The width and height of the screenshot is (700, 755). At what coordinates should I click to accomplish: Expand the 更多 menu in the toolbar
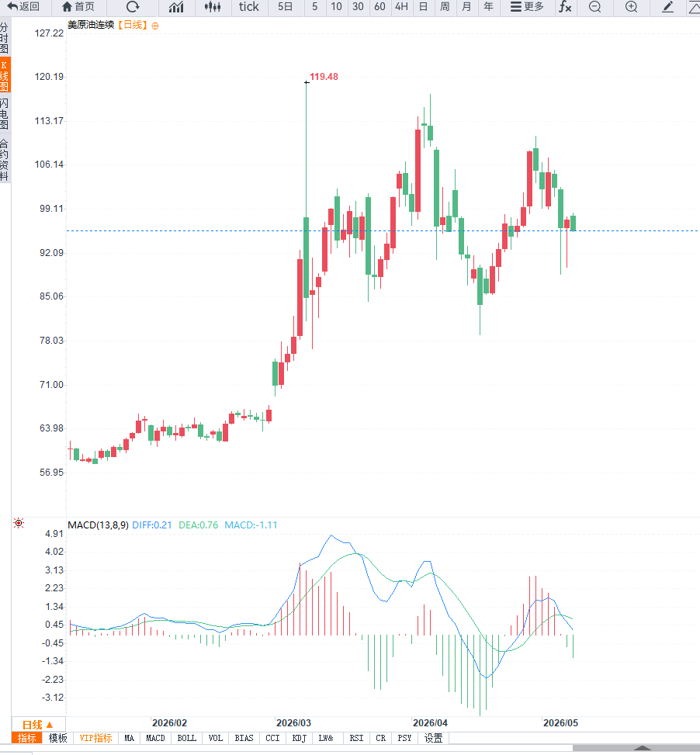tap(527, 7)
